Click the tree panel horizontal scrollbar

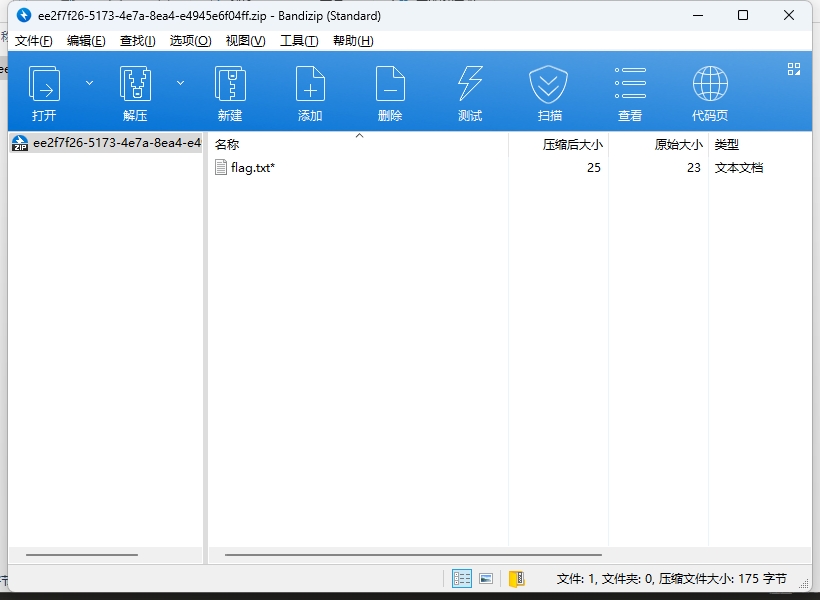pyautogui.click(x=82, y=554)
